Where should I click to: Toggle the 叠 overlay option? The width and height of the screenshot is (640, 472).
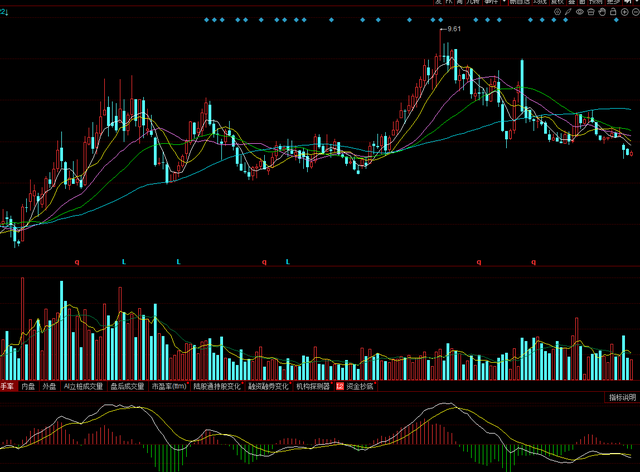tap(571, 2)
